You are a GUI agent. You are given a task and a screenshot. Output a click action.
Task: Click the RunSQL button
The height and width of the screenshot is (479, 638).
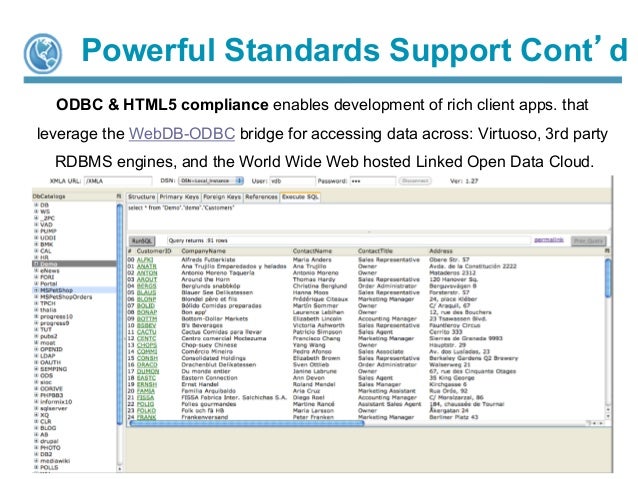pos(142,241)
